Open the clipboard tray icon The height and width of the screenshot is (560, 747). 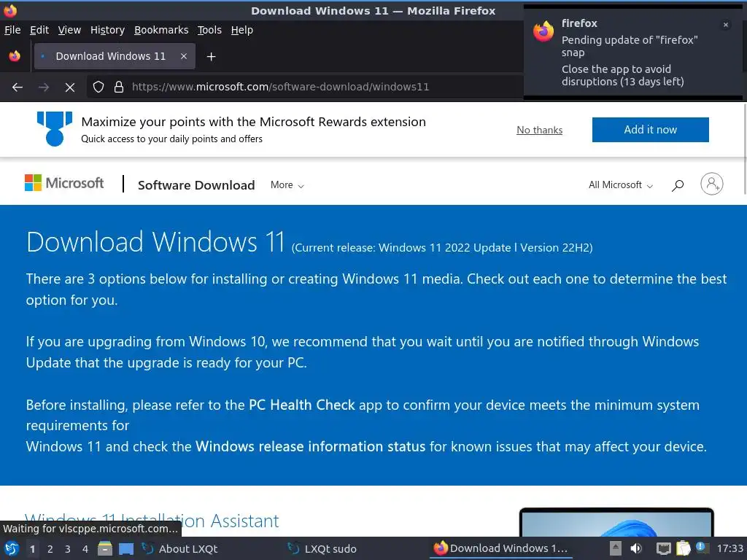tap(683, 548)
